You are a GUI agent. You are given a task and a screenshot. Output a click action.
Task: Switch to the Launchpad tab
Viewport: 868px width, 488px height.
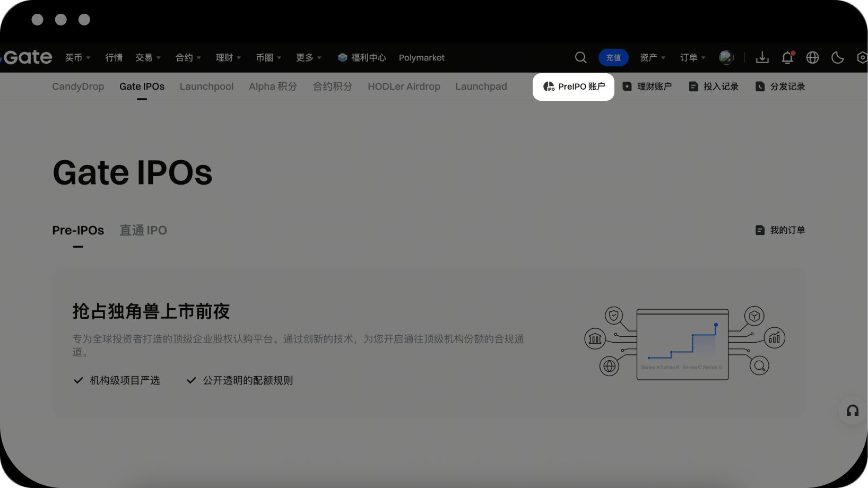point(481,86)
